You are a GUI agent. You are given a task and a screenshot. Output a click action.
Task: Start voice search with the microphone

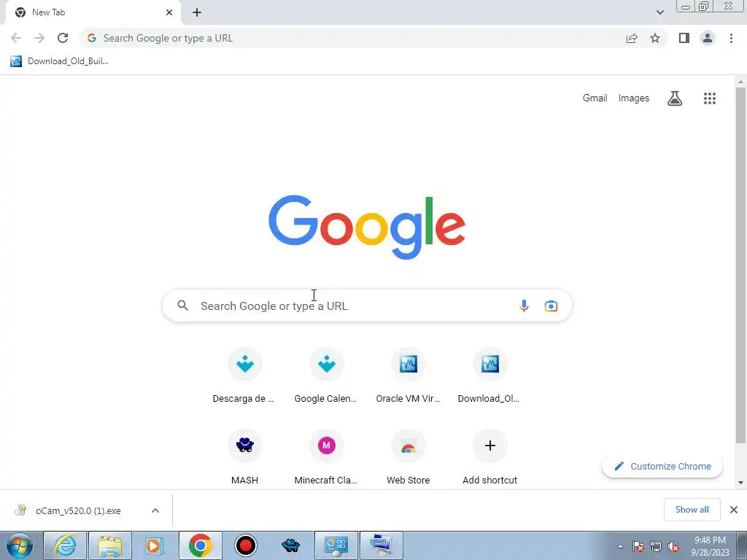(x=524, y=306)
